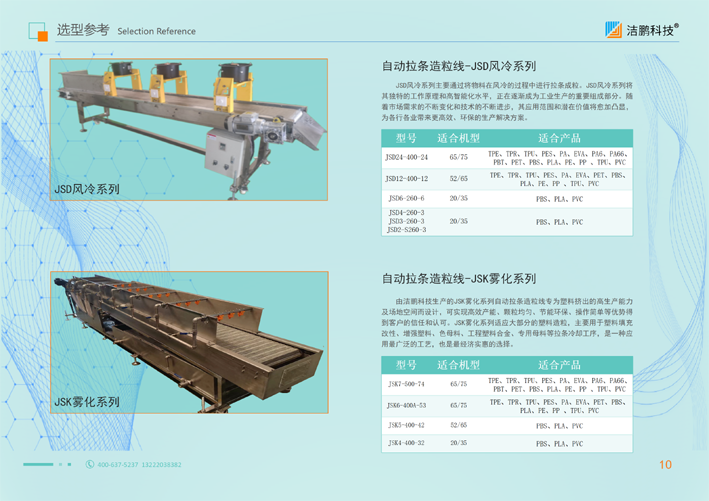Screen dimensions: 709x501
Task: Click 型号 header in the JSK table
Action: [406, 365]
